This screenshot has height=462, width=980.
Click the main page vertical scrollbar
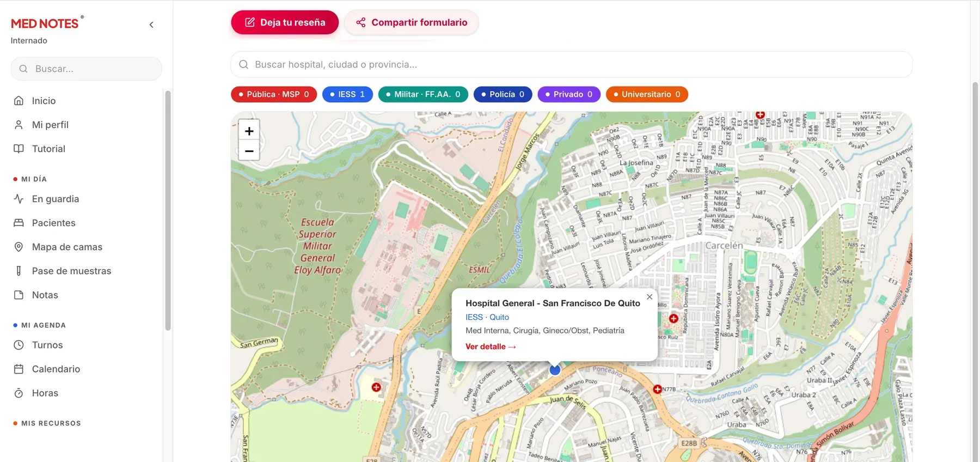tap(975, 271)
